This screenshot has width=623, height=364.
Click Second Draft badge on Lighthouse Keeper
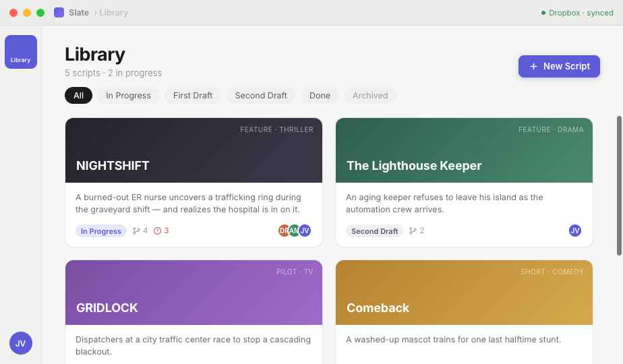tap(374, 231)
